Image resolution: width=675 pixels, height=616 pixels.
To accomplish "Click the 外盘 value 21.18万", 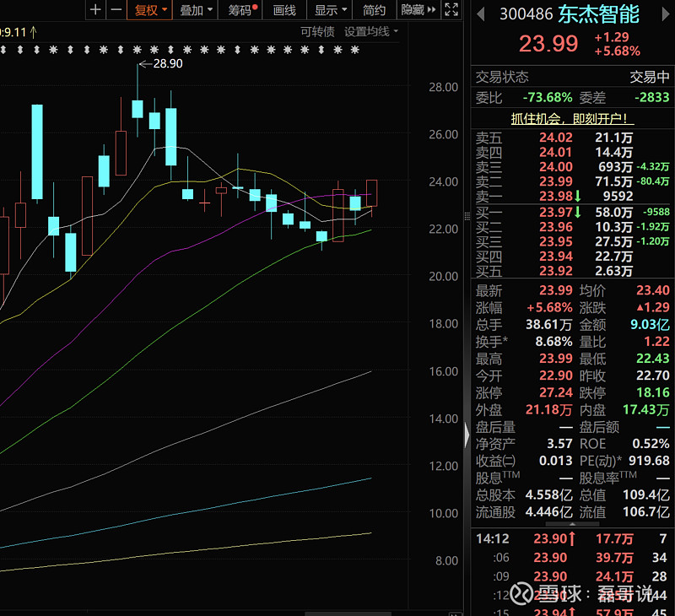I will [x=549, y=410].
